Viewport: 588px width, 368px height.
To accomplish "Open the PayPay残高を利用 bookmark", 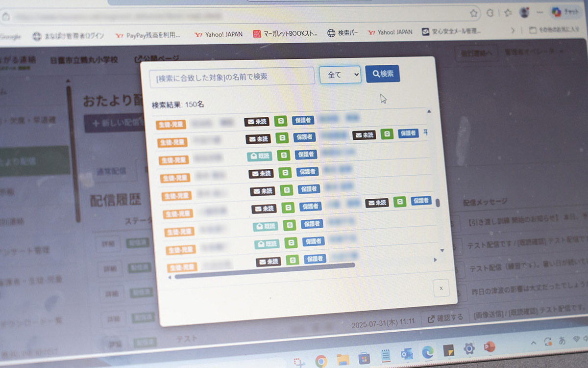I will [147, 35].
